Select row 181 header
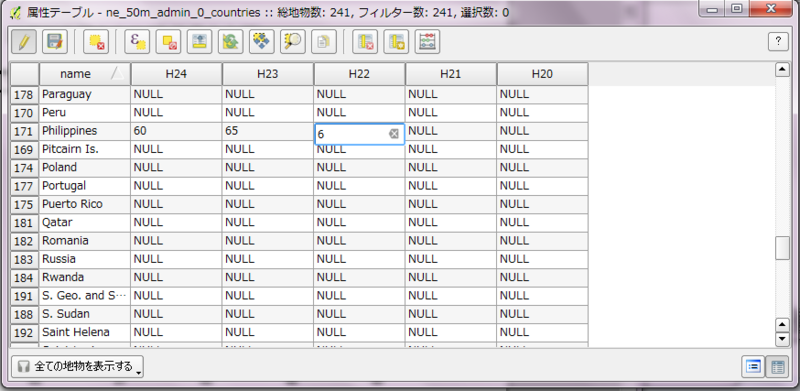This screenshot has height=391, width=800. point(25,223)
